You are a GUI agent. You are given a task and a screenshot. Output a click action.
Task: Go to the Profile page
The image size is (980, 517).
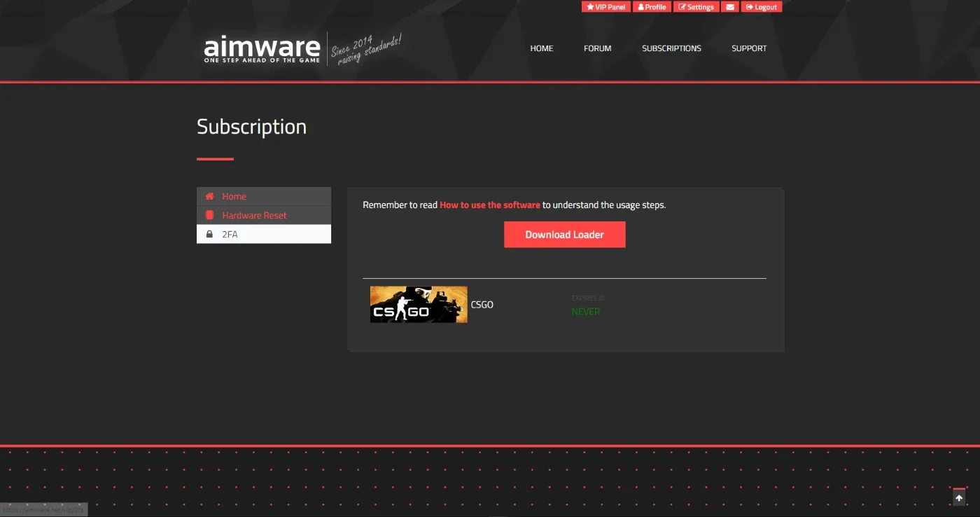point(652,7)
